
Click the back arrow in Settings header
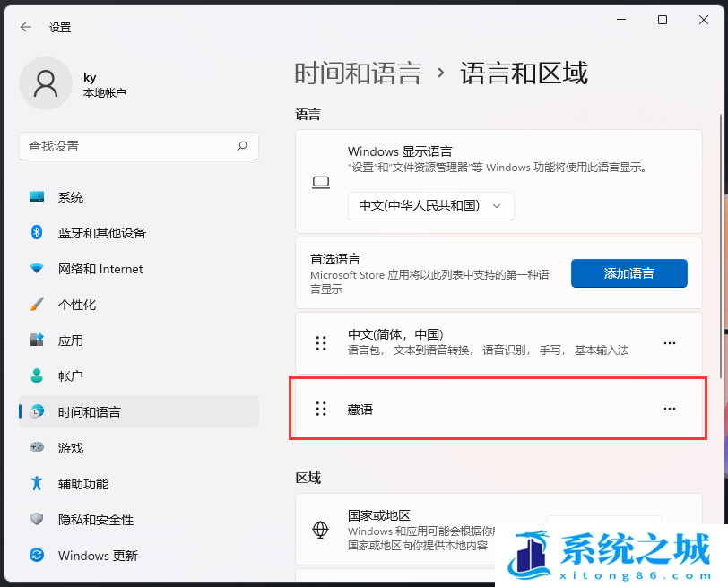click(26, 28)
